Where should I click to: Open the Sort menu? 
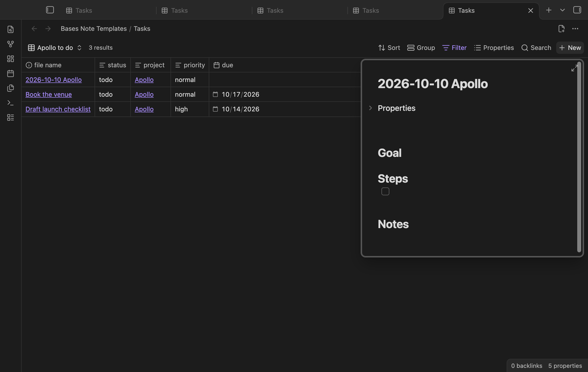click(389, 47)
